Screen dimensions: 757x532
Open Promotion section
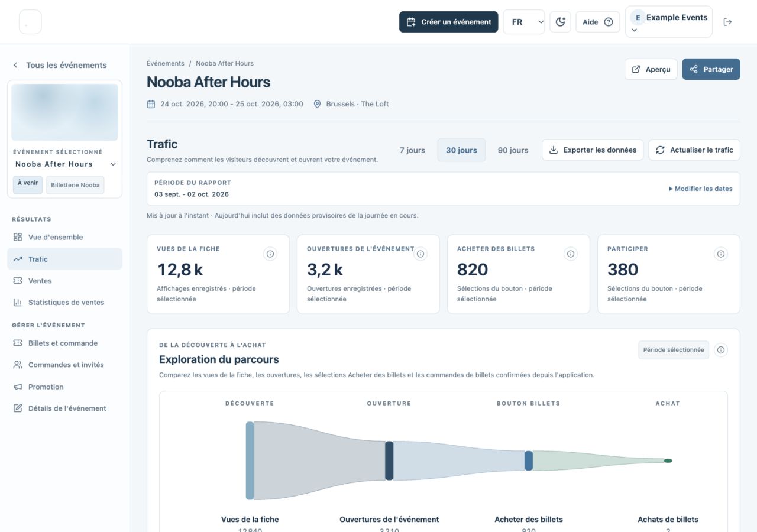click(65, 387)
